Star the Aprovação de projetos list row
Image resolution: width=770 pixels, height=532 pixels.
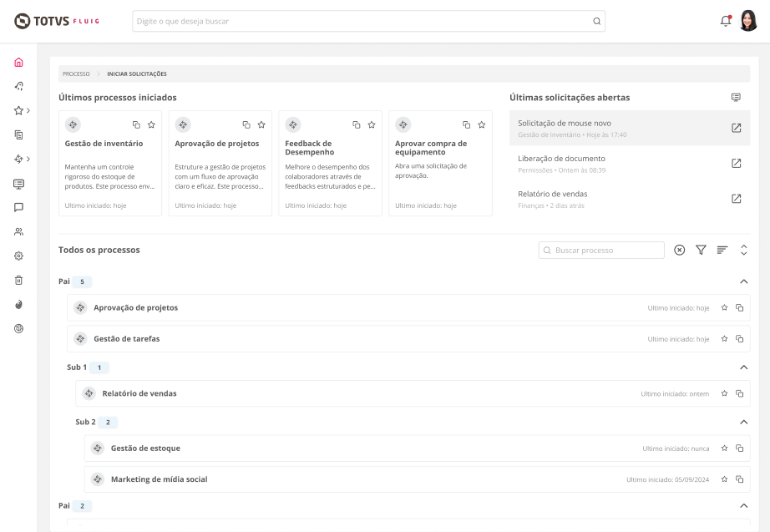[725, 307]
